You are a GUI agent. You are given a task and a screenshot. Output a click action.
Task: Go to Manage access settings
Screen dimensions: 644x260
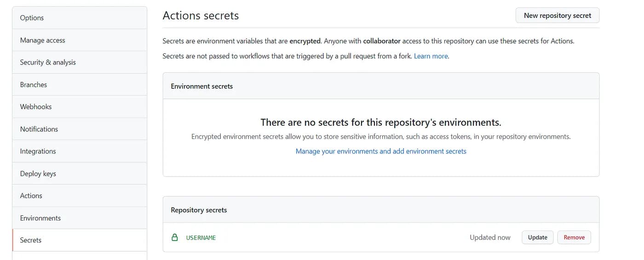click(43, 40)
